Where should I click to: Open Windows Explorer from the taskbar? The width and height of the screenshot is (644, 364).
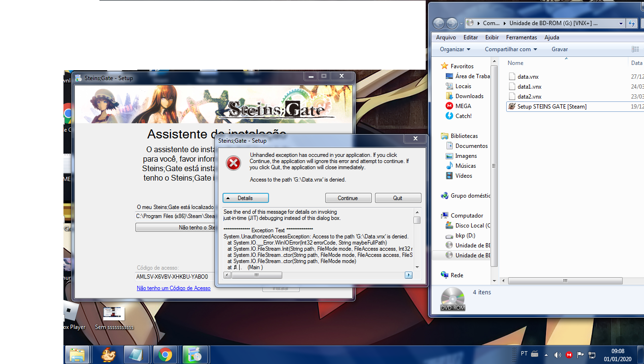pos(78,355)
